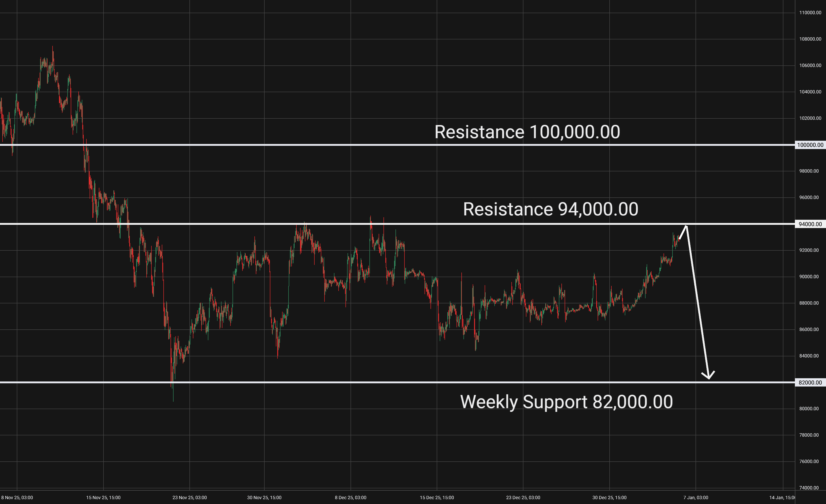Click the '15 Dec 25, 15:00' time label

437,498
